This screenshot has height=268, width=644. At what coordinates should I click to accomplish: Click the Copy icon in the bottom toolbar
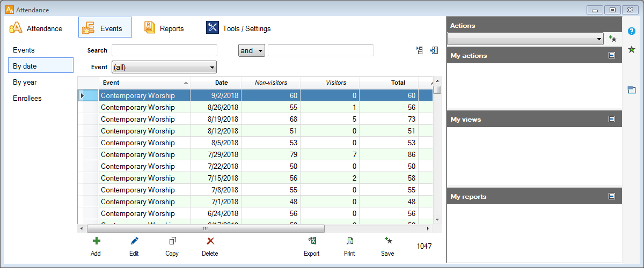[x=172, y=241]
